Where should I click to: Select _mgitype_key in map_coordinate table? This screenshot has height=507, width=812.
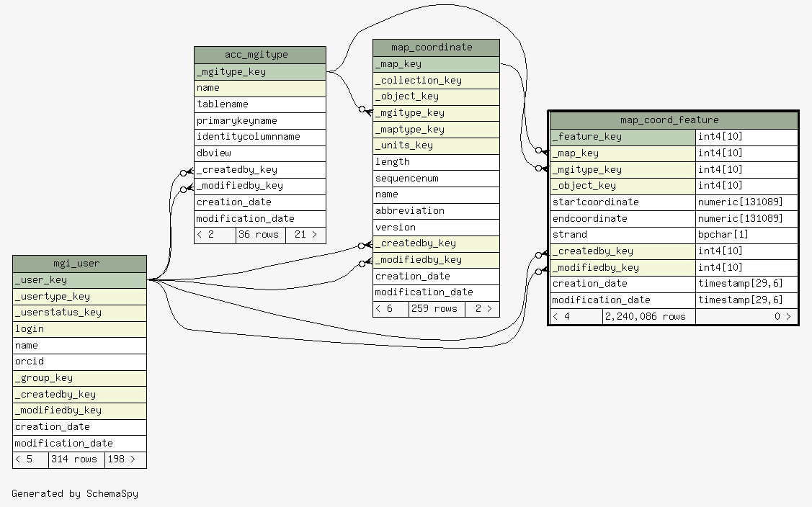436,113
